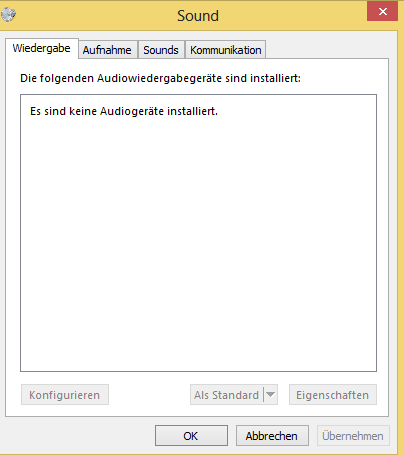Close the Sound dialog with the red X
The width and height of the screenshot is (404, 456).
382,12
